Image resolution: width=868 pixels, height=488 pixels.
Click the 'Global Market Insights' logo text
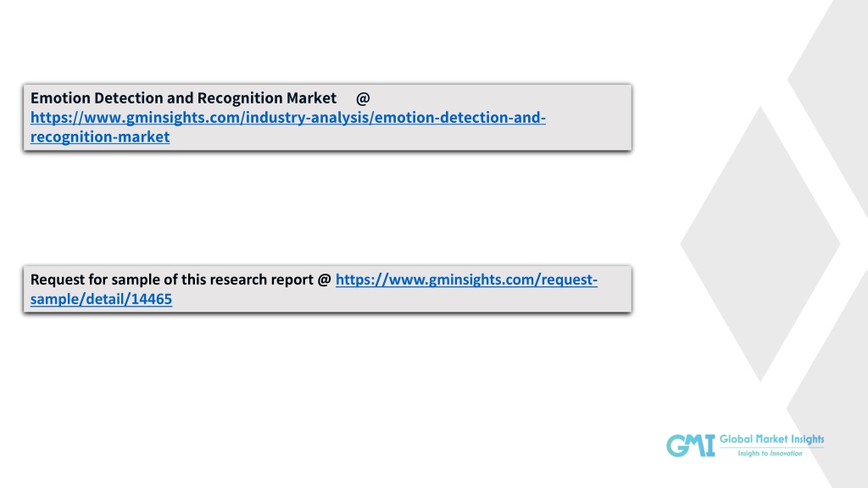click(771, 439)
